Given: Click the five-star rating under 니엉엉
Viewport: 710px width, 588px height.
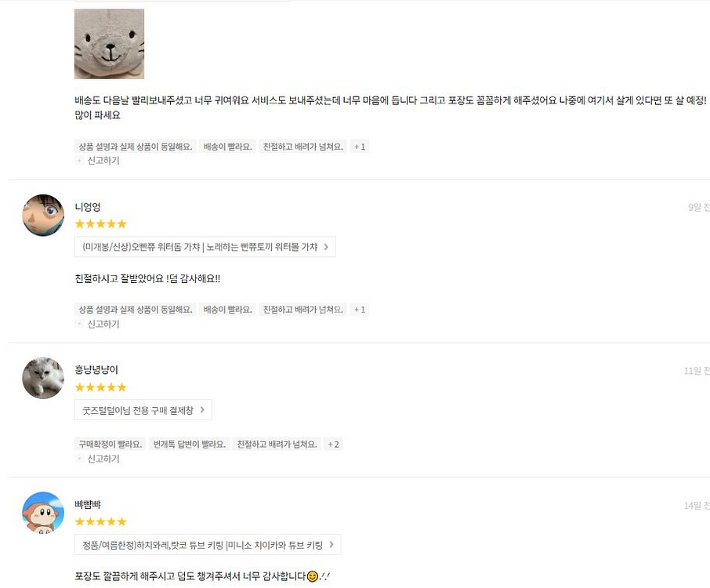Looking at the screenshot, I should pos(100,223).
